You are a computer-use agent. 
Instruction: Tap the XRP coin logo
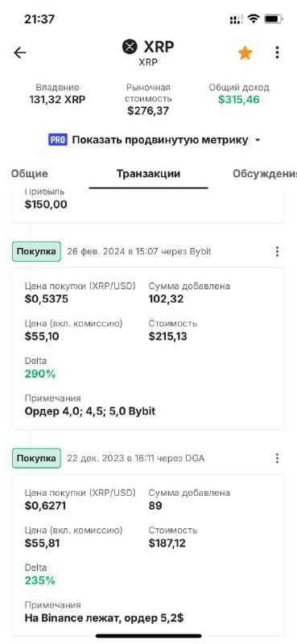[130, 47]
